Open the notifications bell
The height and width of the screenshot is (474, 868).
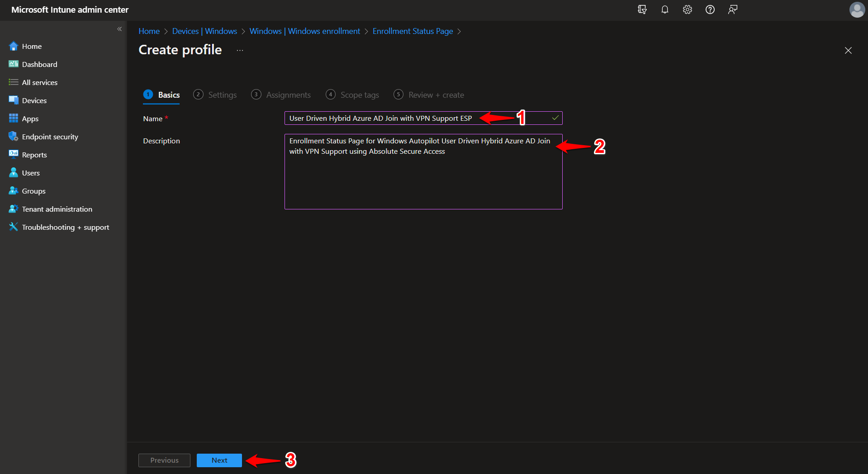[x=664, y=9]
